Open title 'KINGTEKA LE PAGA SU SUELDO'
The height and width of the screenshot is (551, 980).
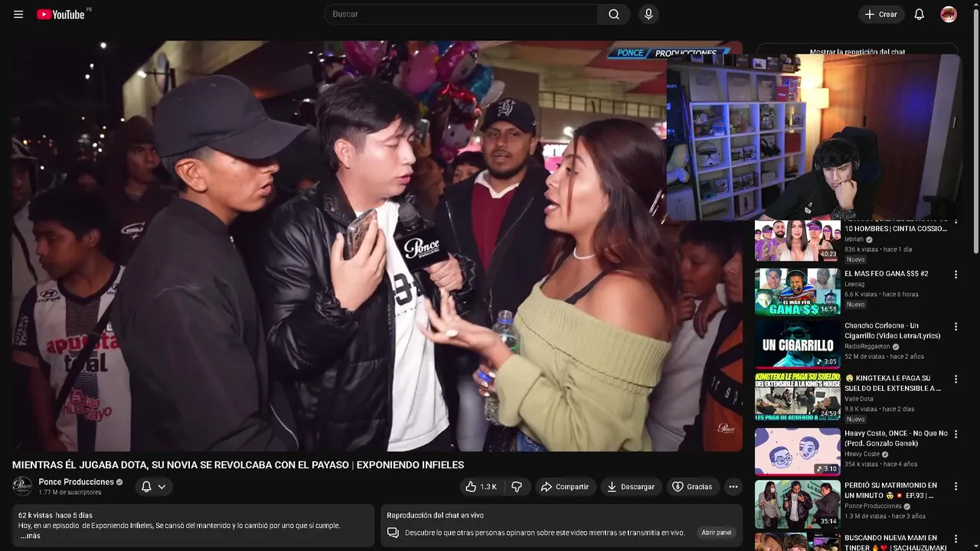pos(893,383)
